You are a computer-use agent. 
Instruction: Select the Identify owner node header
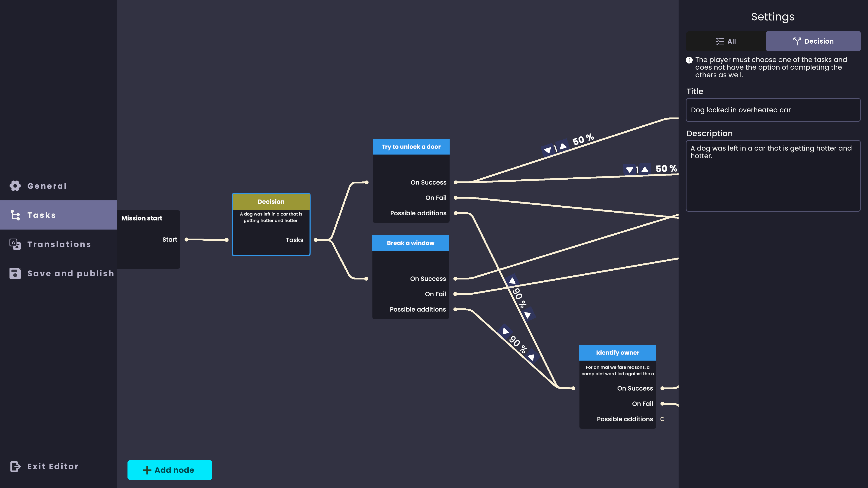click(x=617, y=352)
